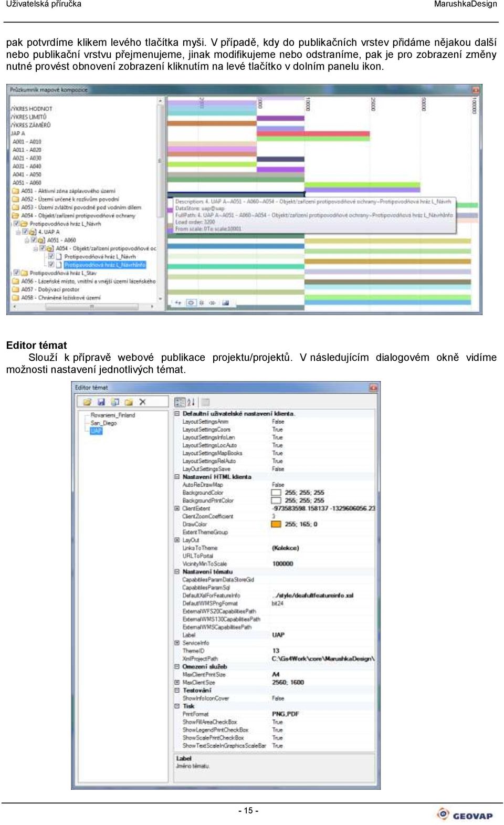
Task: Open a theme file in Editor témat toolbar
Action: pyautogui.click(x=87, y=402)
